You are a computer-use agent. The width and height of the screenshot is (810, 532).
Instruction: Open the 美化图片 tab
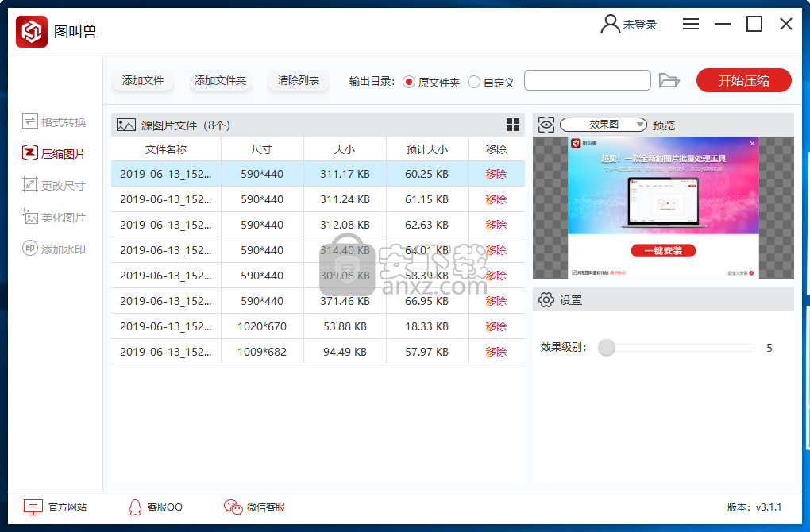(54, 218)
